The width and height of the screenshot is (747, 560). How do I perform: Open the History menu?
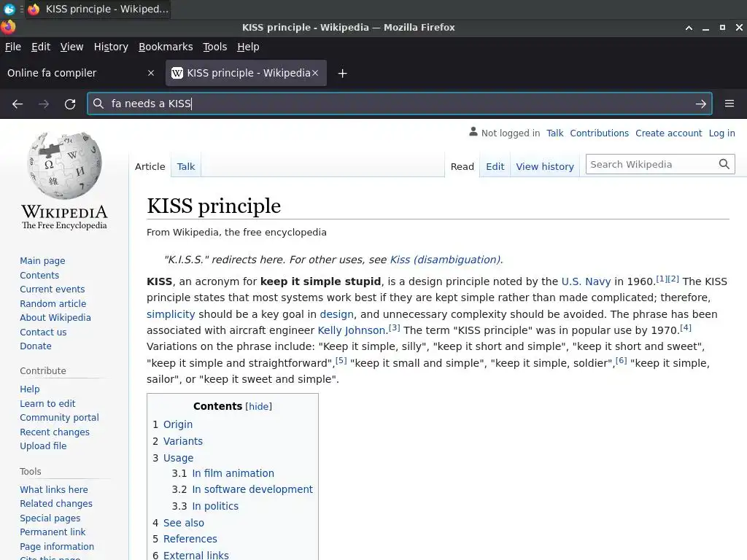coord(111,47)
